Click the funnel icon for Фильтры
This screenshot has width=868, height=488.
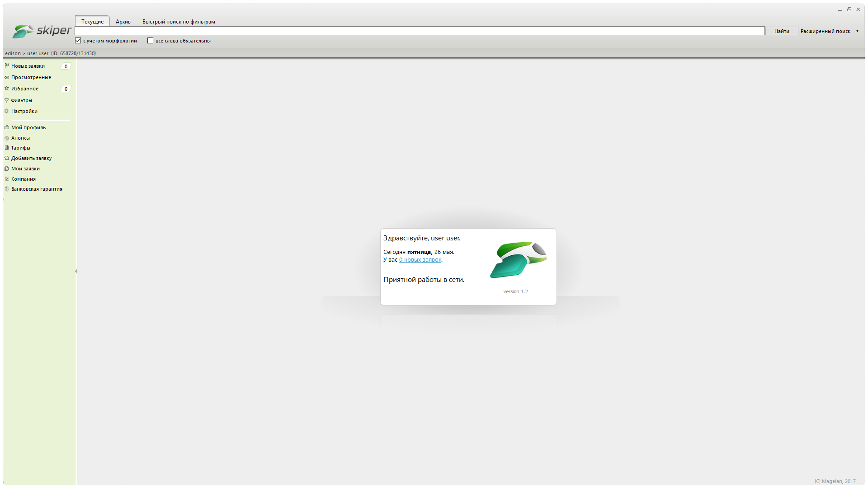(7, 100)
